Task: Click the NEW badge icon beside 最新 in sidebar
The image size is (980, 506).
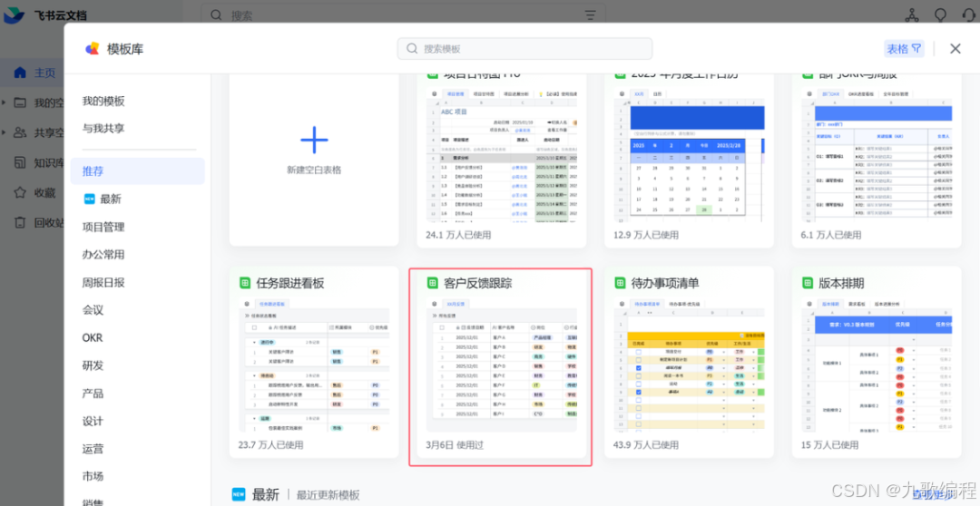Action: pos(89,199)
